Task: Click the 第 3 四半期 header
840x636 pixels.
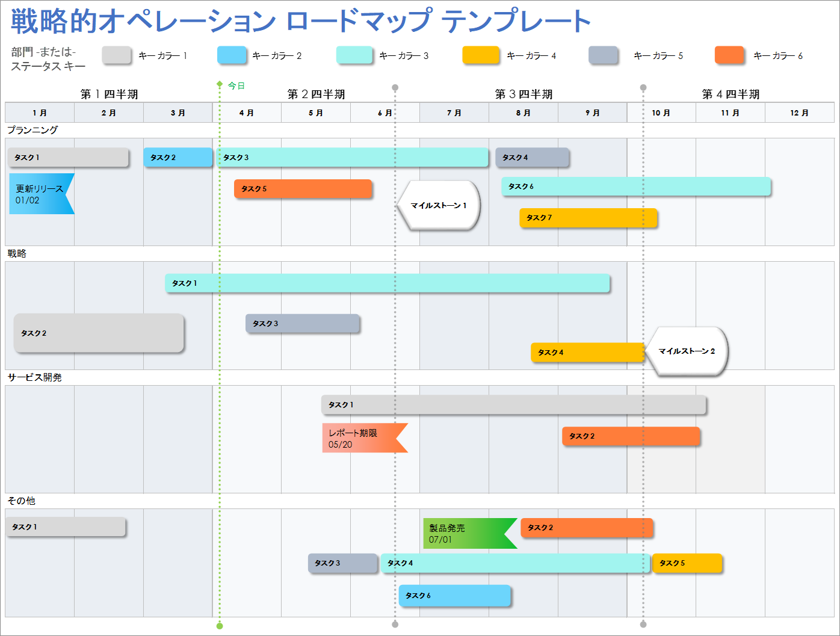Action: click(524, 94)
